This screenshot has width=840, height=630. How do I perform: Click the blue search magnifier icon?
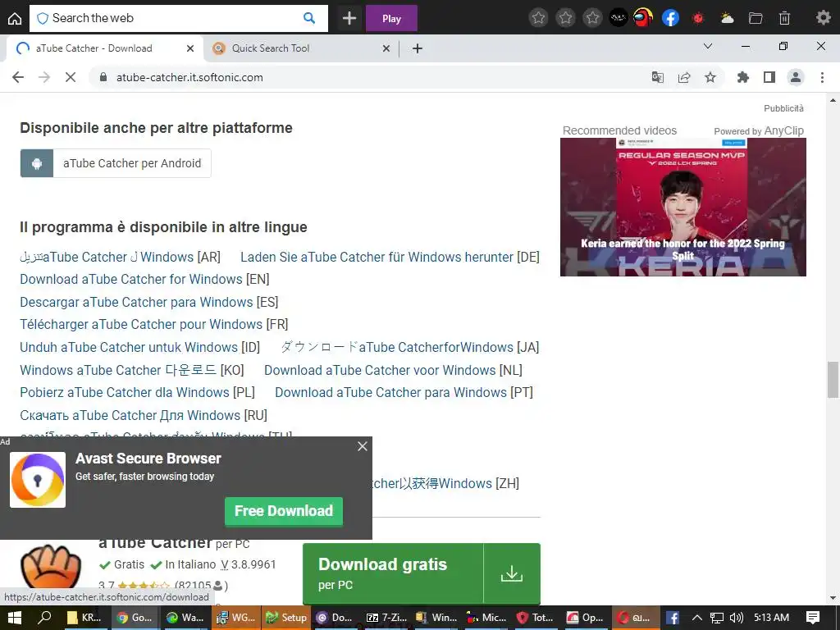pos(309,18)
